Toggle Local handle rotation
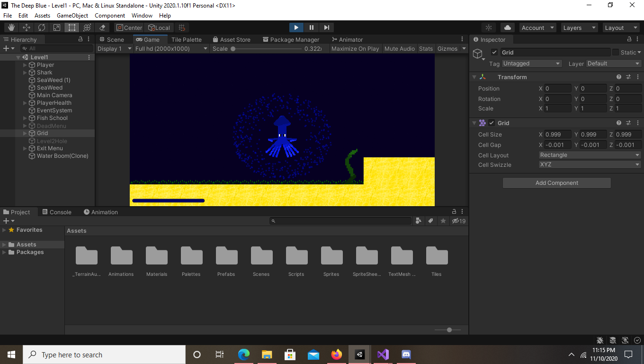This screenshot has width=644, height=364. click(x=159, y=27)
